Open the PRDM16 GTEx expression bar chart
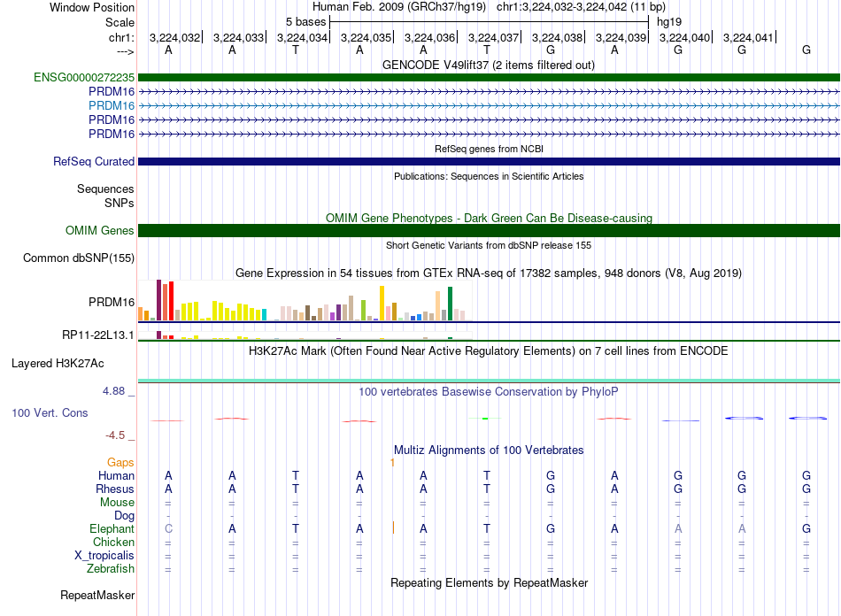 point(305,300)
